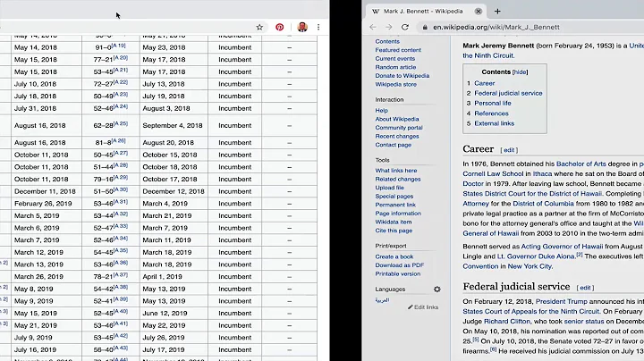Go forward in right browser window
This screenshot has height=361, width=644.
(388, 27)
